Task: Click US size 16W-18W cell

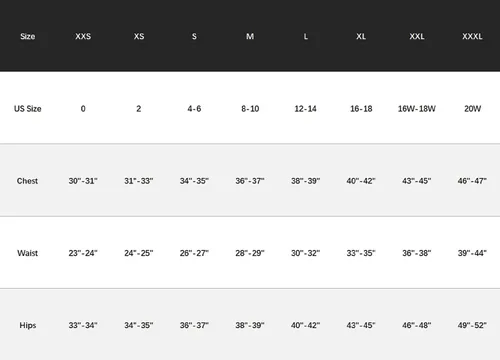Action: (417, 109)
